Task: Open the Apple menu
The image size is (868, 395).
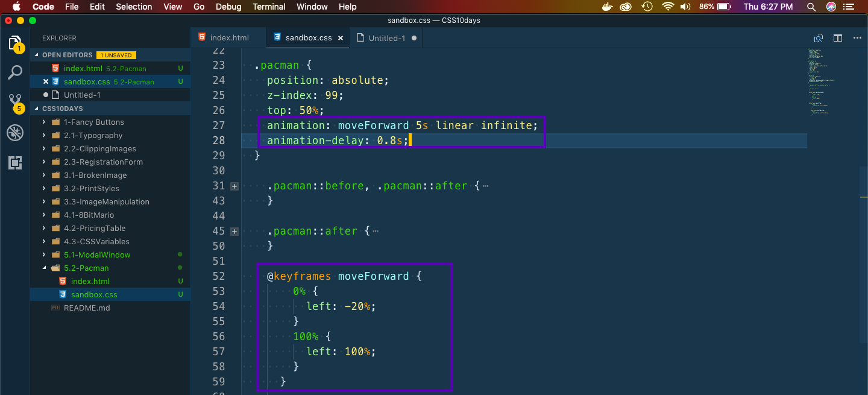Action: point(16,7)
